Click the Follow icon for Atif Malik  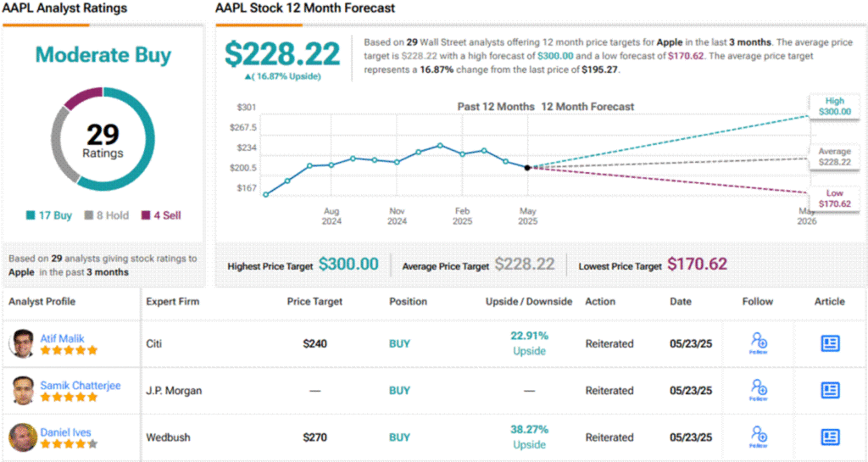tap(758, 342)
